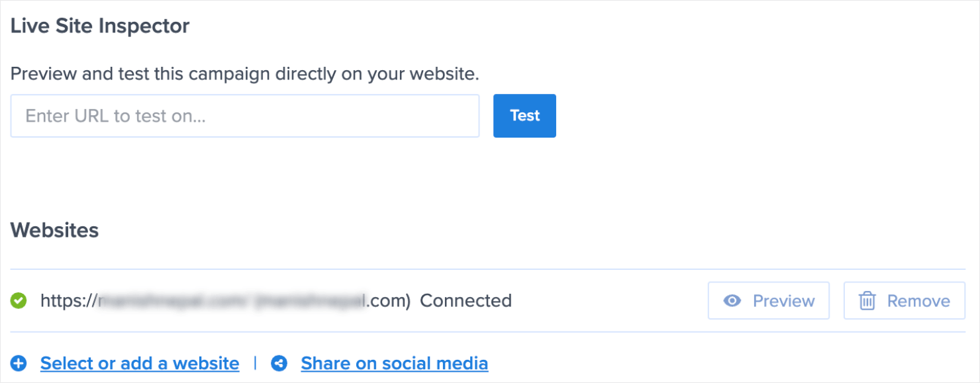
Task: Click the plus icon before Select or add a website
Action: [19, 362]
